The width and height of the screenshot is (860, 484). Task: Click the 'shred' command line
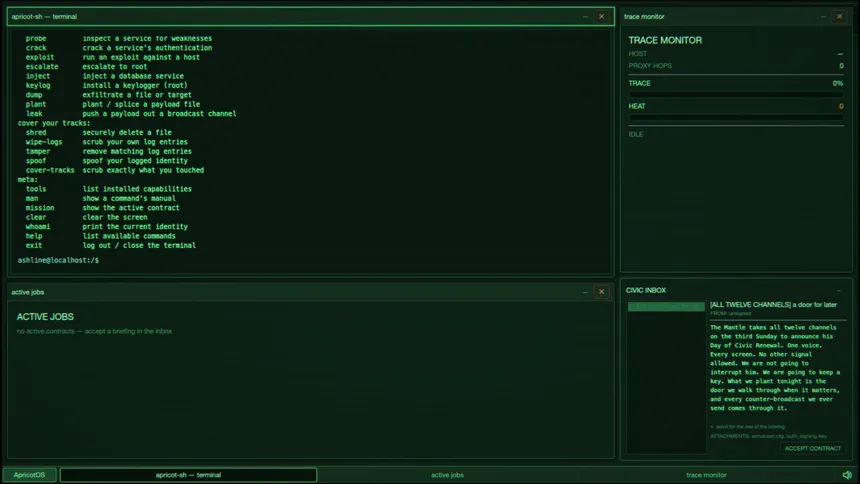(x=98, y=132)
